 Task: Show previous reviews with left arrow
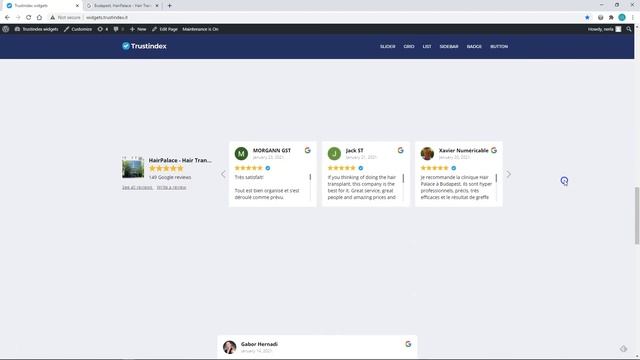[x=223, y=174]
